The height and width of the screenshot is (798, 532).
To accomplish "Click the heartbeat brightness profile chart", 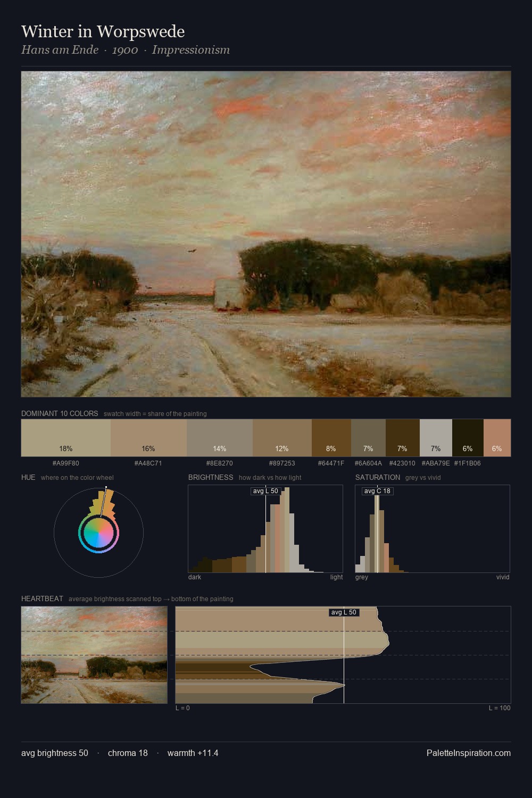I will [x=343, y=655].
